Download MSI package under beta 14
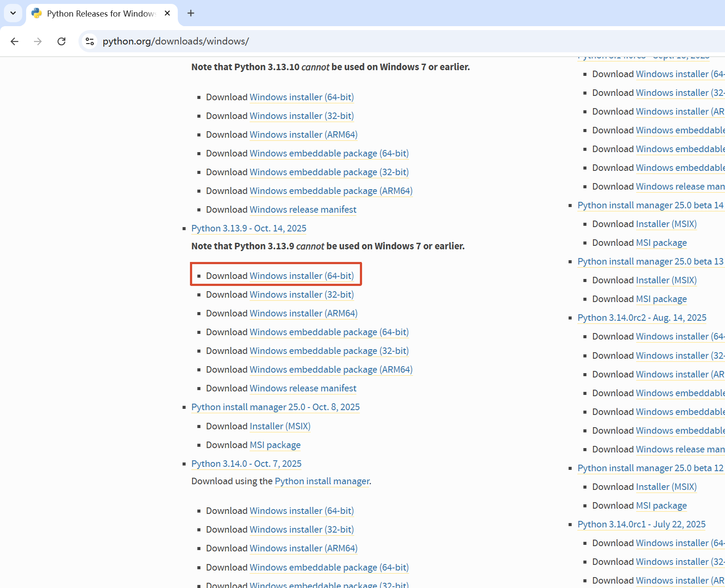 tap(661, 243)
